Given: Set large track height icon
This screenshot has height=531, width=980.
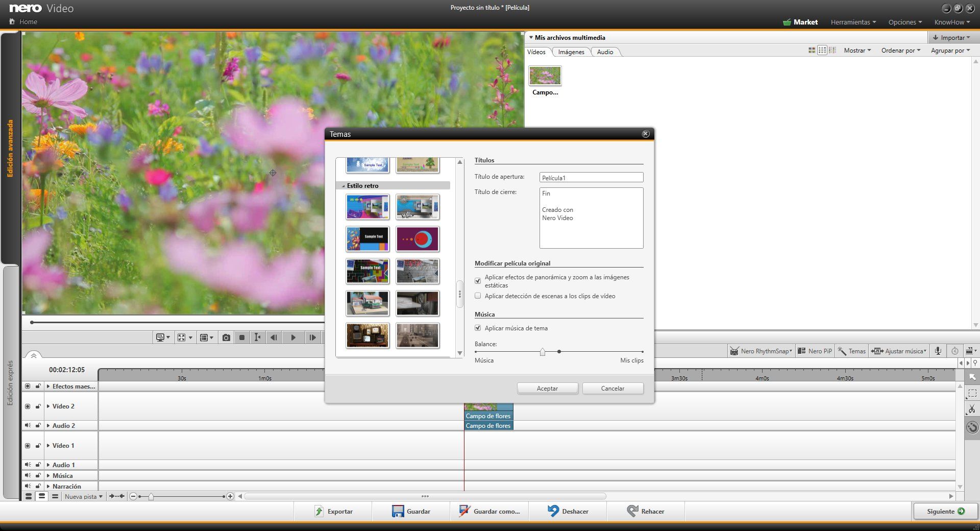Looking at the screenshot, I should 29,496.
